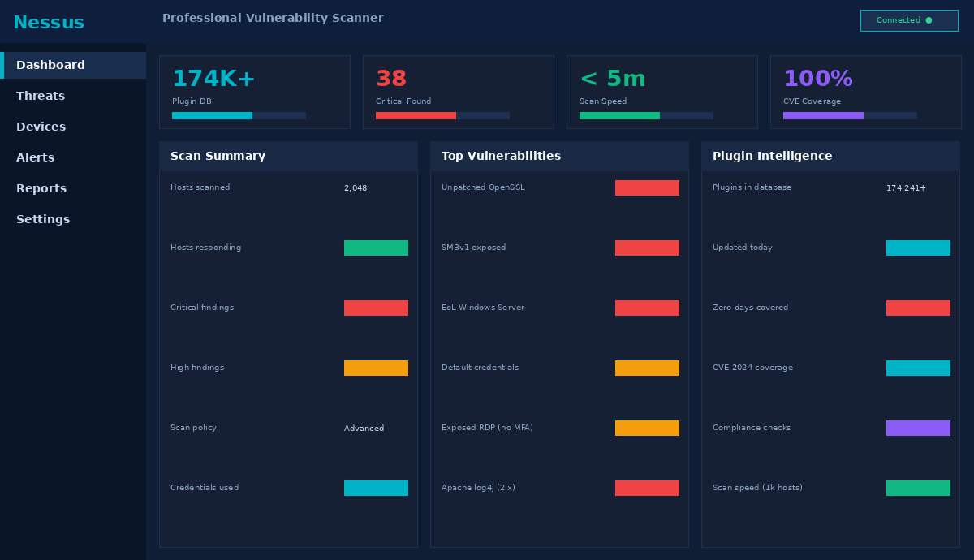Click the green dot in Connected badge
Screen dimensions: 974x560
[929, 20]
